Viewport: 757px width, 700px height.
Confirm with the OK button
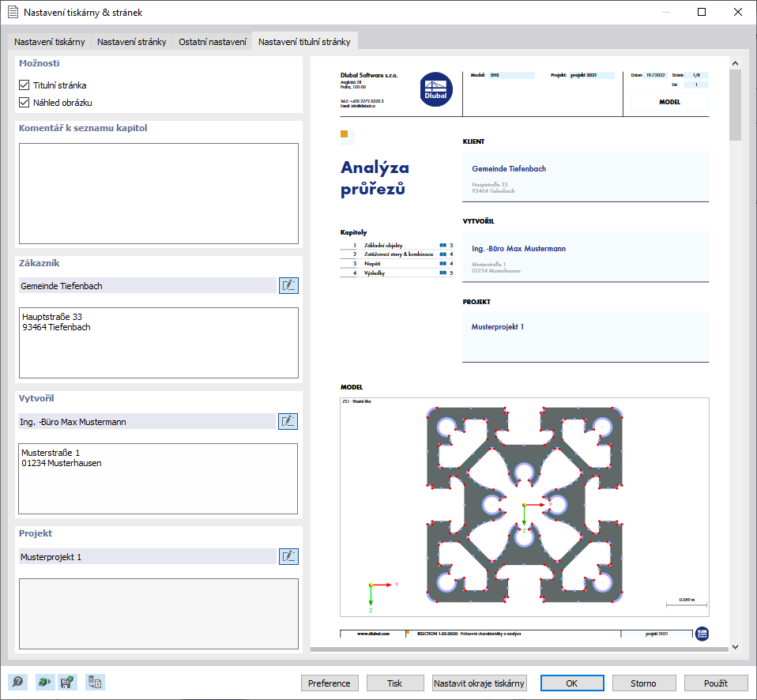(572, 683)
